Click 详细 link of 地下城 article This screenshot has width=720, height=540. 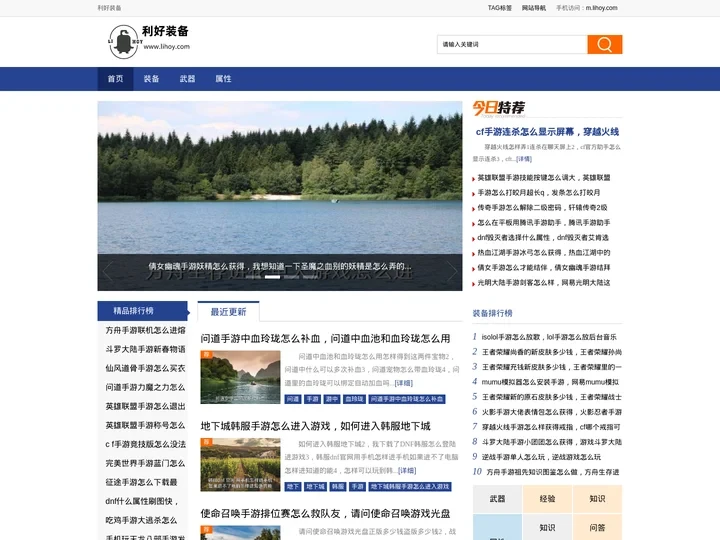[x=407, y=471]
